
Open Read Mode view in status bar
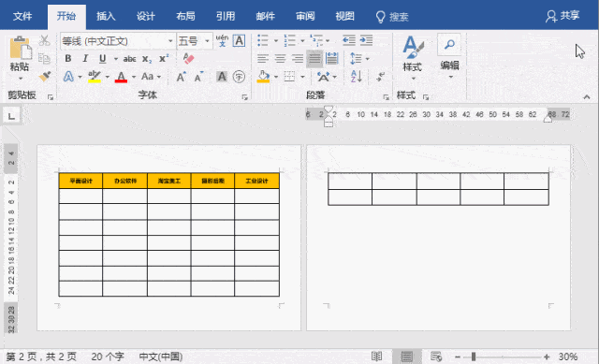point(376,357)
